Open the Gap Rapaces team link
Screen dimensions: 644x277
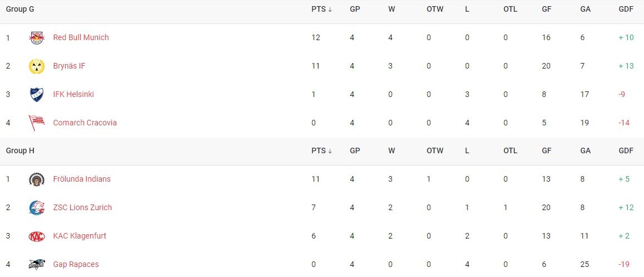(x=76, y=264)
